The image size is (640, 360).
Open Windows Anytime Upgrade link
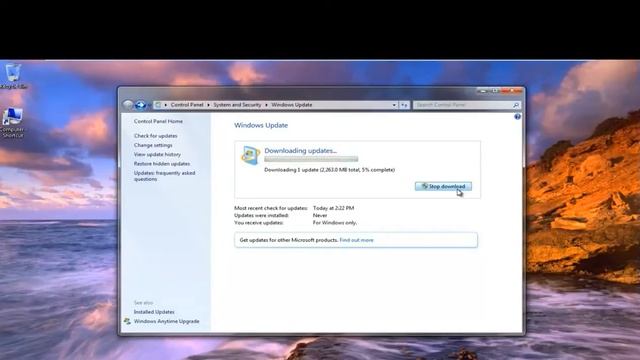(x=167, y=321)
